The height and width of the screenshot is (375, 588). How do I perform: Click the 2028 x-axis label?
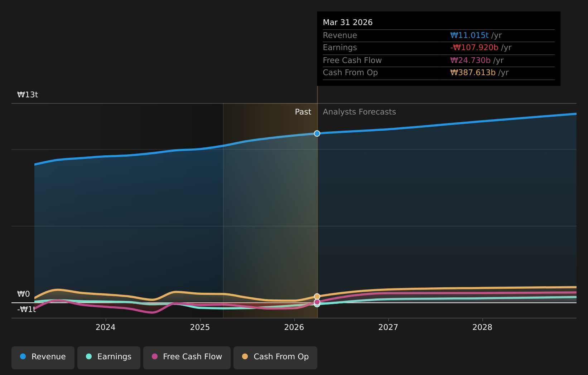tap(482, 327)
